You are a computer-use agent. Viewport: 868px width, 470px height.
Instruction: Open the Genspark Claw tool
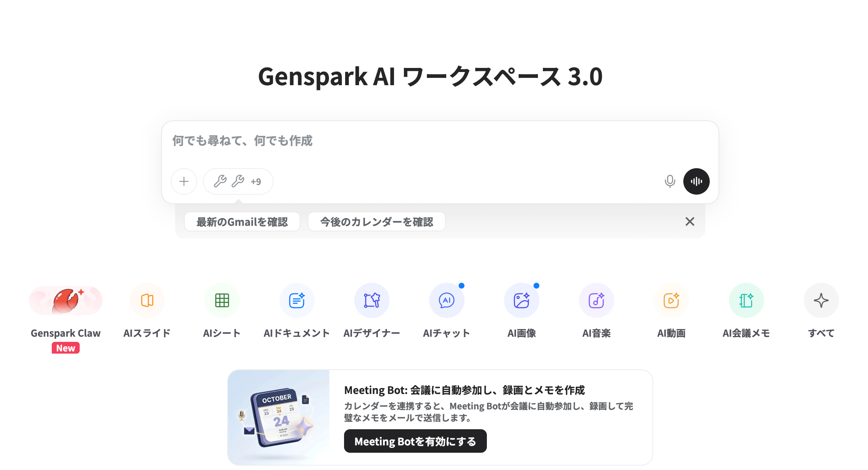(66, 300)
